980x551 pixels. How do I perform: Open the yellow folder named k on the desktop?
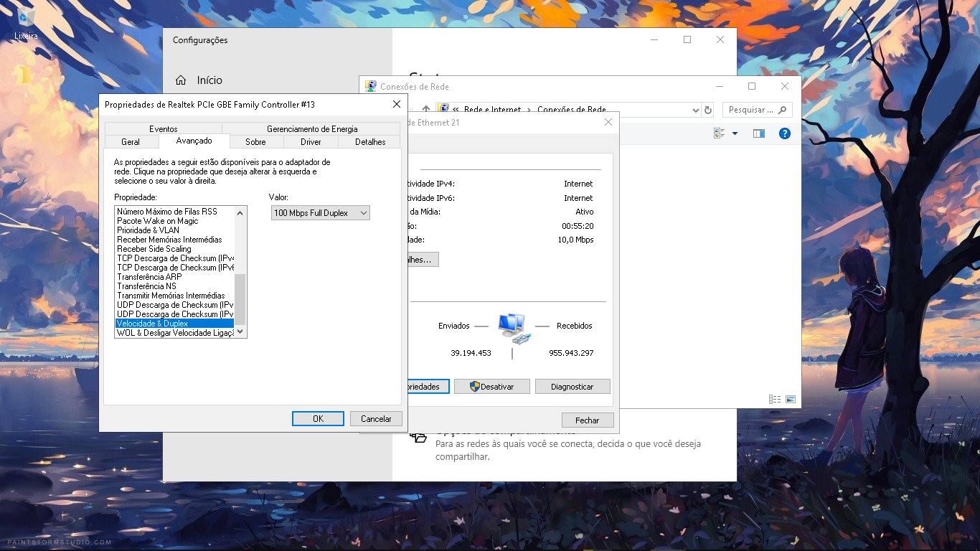point(26,80)
